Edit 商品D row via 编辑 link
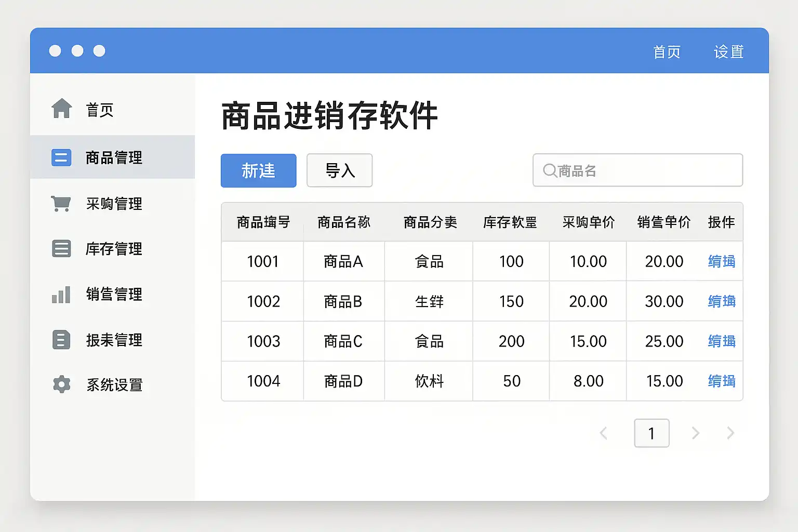Viewport: 798px width, 532px height. coord(721,381)
